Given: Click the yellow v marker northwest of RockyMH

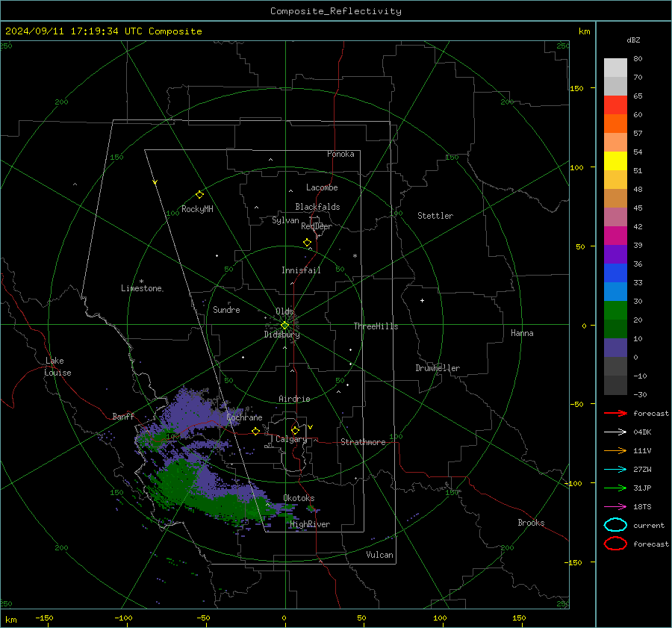Looking at the screenshot, I should [x=155, y=182].
